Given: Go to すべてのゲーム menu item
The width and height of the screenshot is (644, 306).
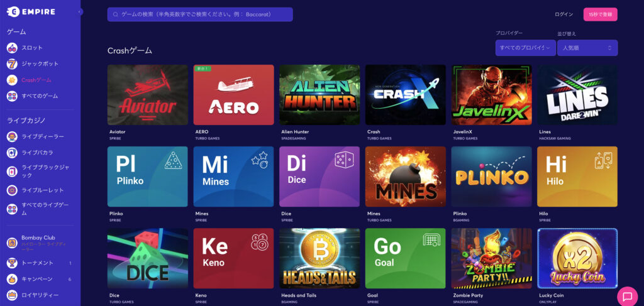Looking at the screenshot, I should coord(40,96).
